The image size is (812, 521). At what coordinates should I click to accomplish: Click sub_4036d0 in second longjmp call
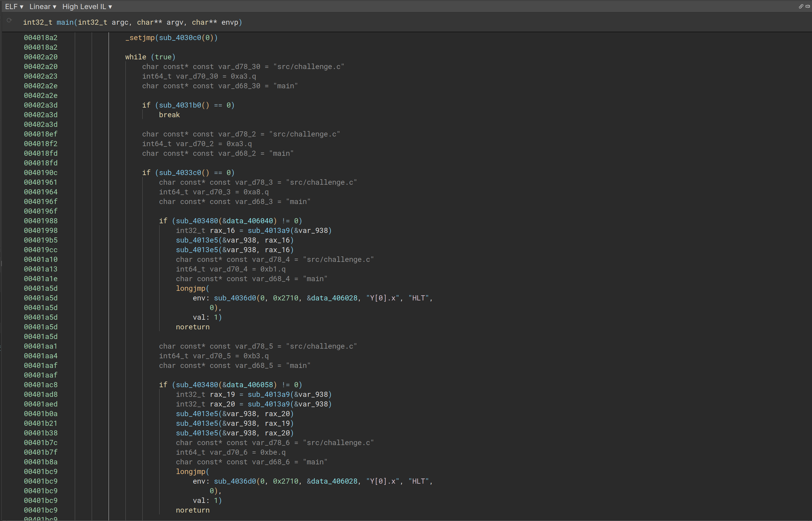point(235,481)
